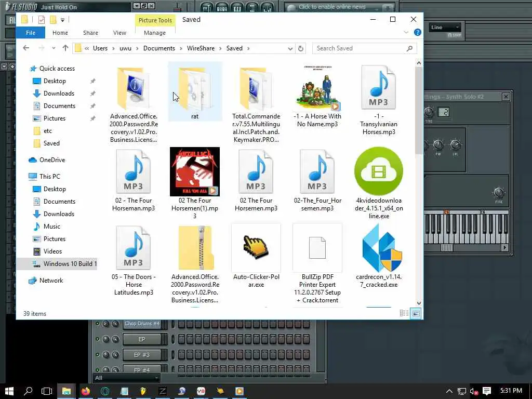532x399 pixels.
Task: Open the Total.Commander v7.55 folder
Action: (256, 89)
